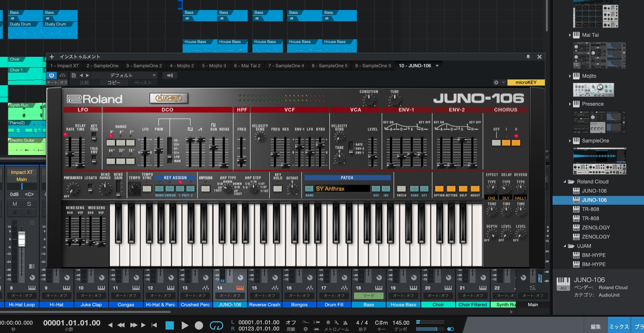Switch to the 9 - SampleOne 3 tab

point(373,66)
